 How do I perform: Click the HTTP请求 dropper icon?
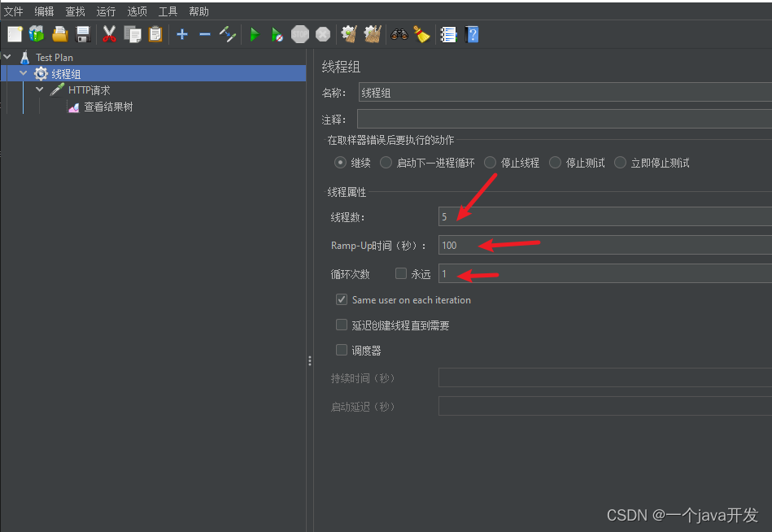coord(57,90)
